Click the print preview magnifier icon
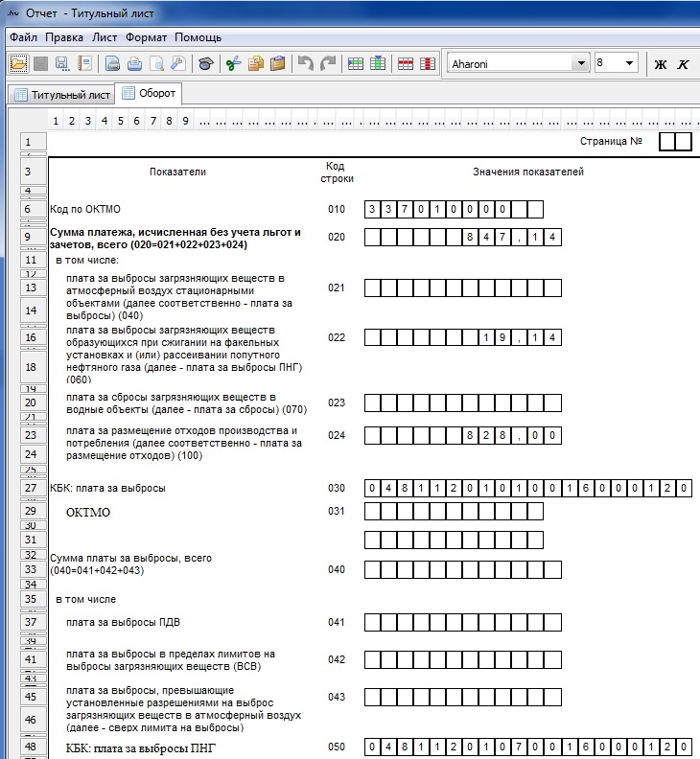The width and height of the screenshot is (700, 759). (x=156, y=64)
